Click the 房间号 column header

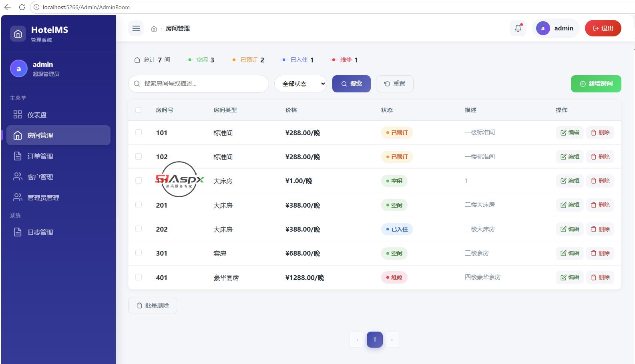point(165,110)
